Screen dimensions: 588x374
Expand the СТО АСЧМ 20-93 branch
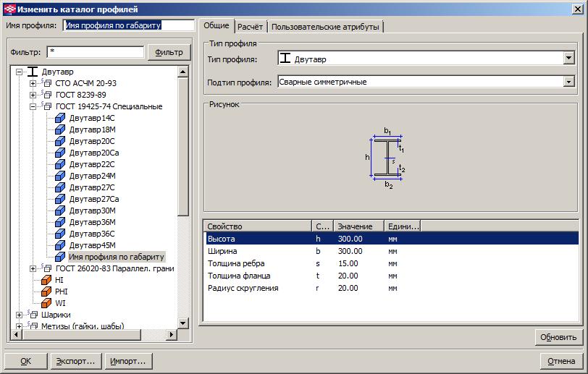tap(33, 83)
